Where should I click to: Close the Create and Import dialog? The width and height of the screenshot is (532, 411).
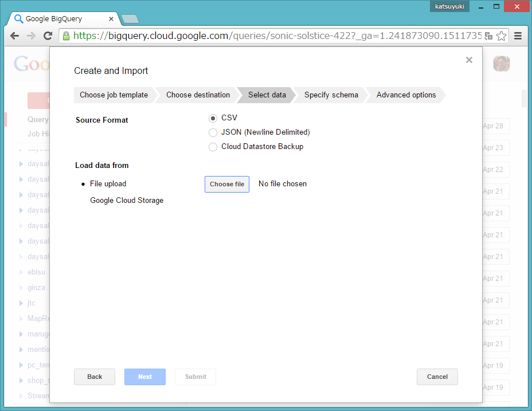pyautogui.click(x=469, y=60)
